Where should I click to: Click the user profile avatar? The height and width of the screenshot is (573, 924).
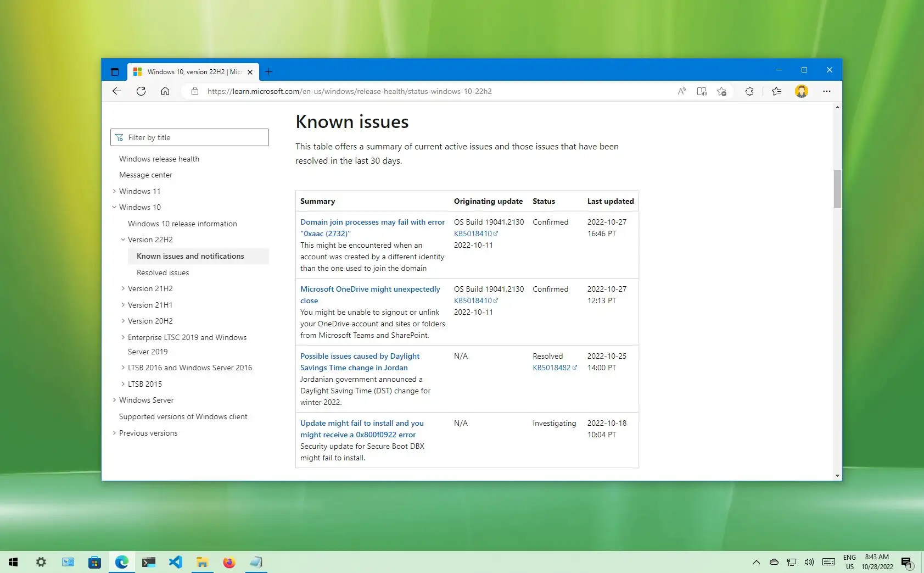pos(802,91)
